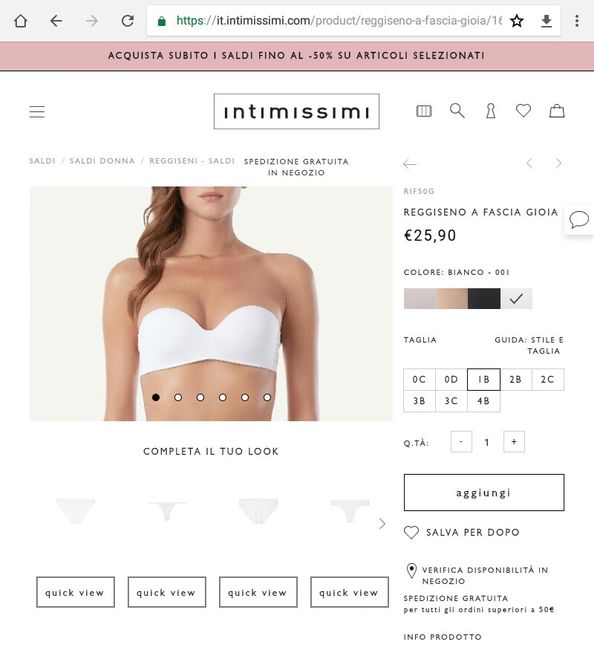Select the black color swatch

pos(484,298)
